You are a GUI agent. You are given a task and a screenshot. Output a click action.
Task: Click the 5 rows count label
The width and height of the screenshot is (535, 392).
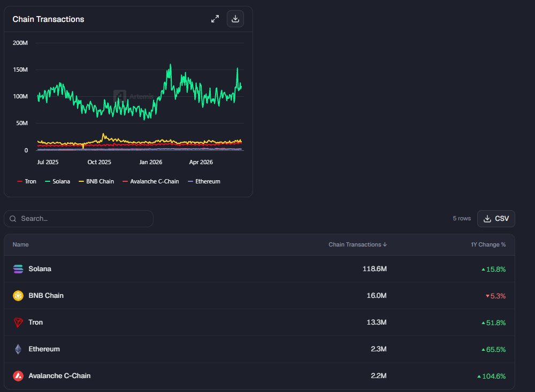462,219
